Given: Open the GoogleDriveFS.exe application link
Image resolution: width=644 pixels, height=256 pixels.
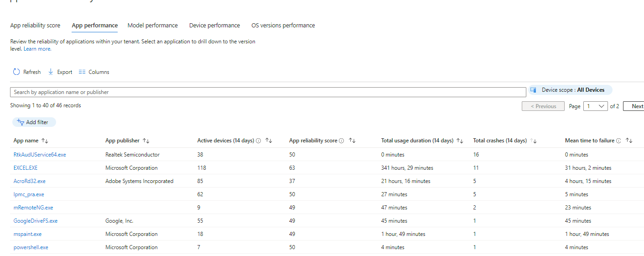Looking at the screenshot, I should click(x=36, y=220).
